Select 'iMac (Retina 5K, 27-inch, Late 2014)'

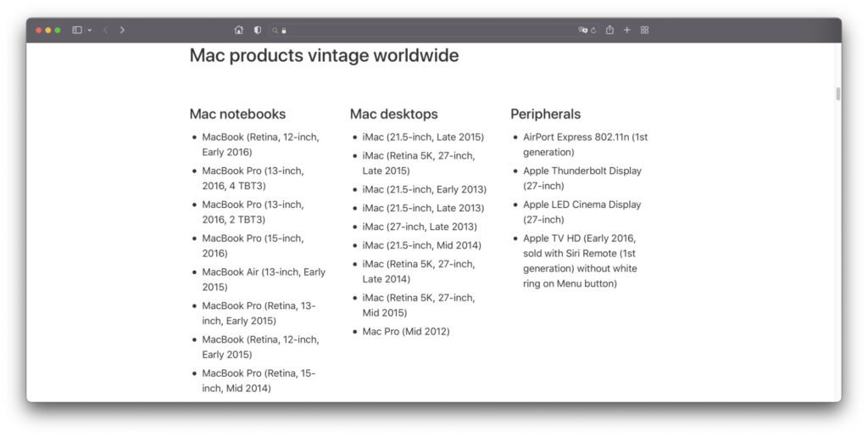[419, 272]
